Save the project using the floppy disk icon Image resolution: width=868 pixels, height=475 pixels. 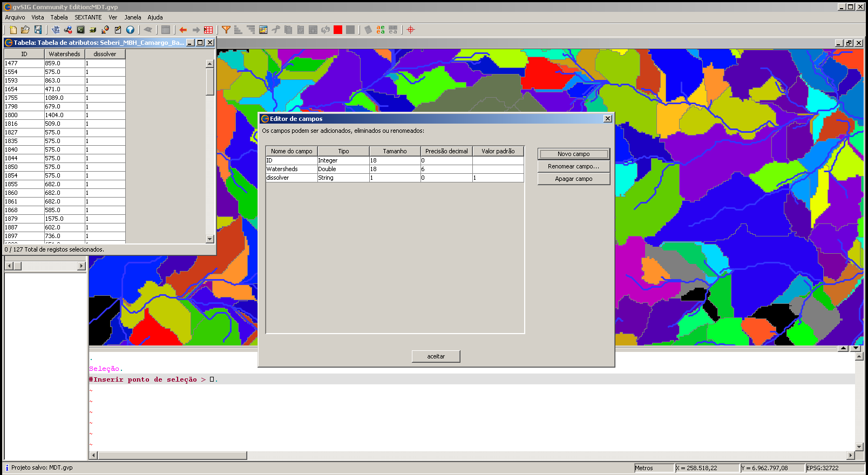click(38, 30)
